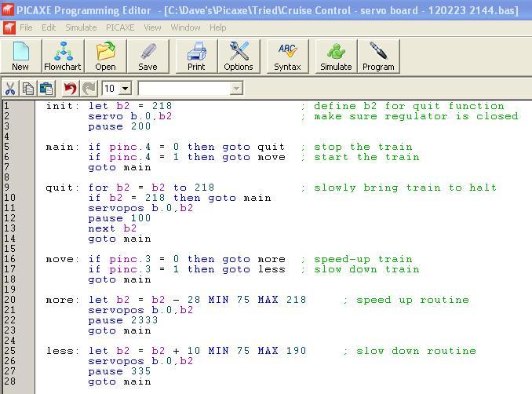This screenshot has height=394, width=532.
Task: Click 'pause 2333' on line 22
Action: pos(123,320)
